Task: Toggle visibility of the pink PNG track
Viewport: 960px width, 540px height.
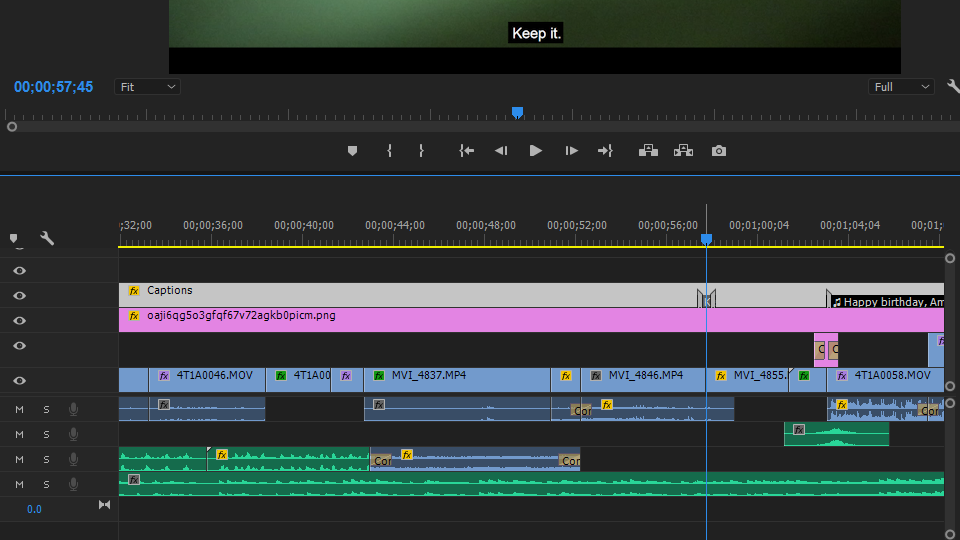Action: (x=19, y=321)
